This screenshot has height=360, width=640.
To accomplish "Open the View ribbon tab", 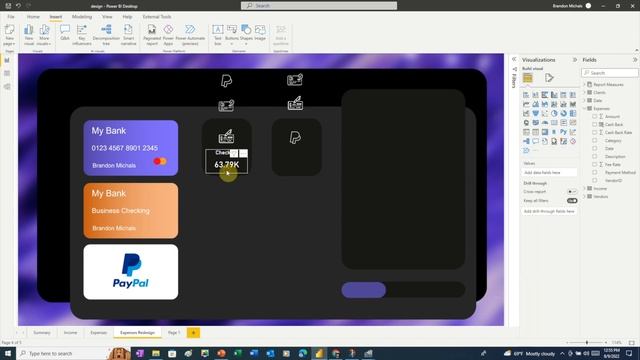I will pyautogui.click(x=107, y=17).
